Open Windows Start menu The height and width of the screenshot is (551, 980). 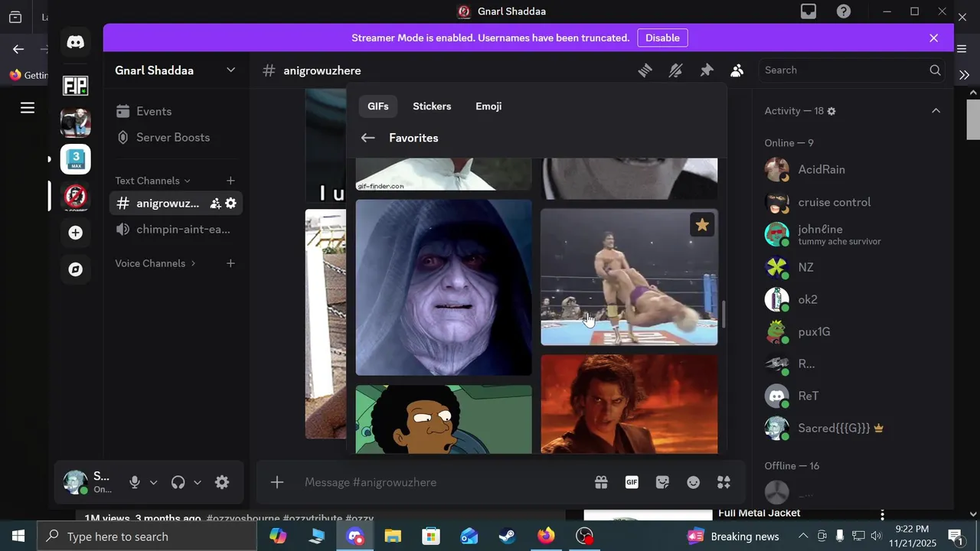click(x=18, y=536)
